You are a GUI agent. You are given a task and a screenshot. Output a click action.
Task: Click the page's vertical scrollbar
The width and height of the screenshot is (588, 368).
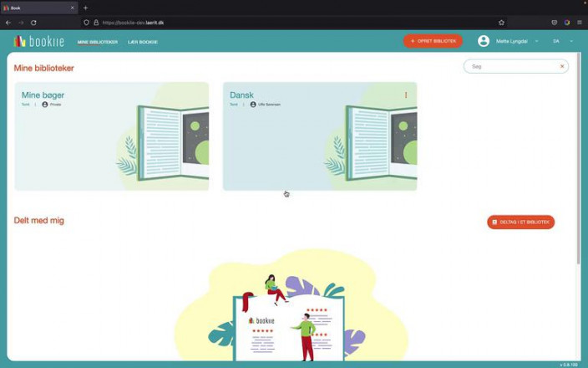(578, 167)
